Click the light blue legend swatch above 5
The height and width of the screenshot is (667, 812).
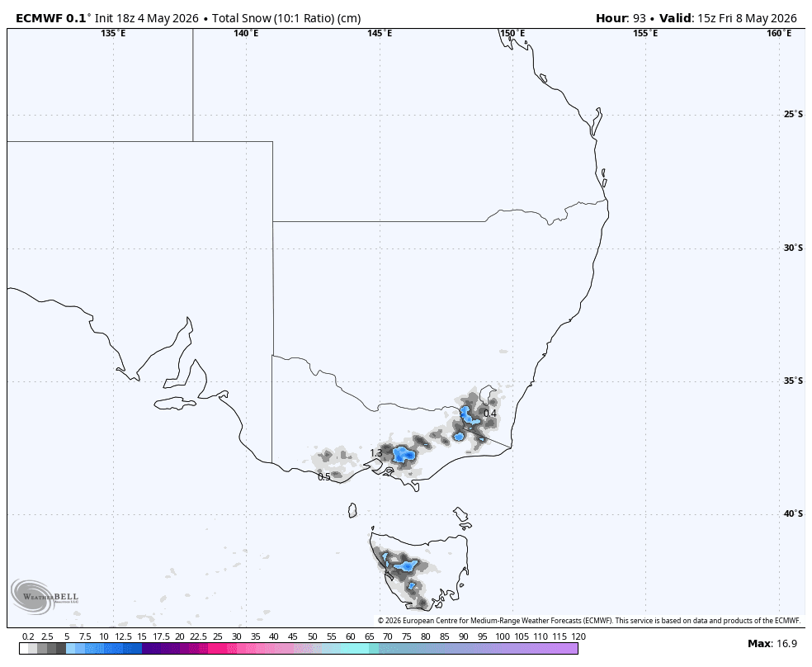click(71, 648)
